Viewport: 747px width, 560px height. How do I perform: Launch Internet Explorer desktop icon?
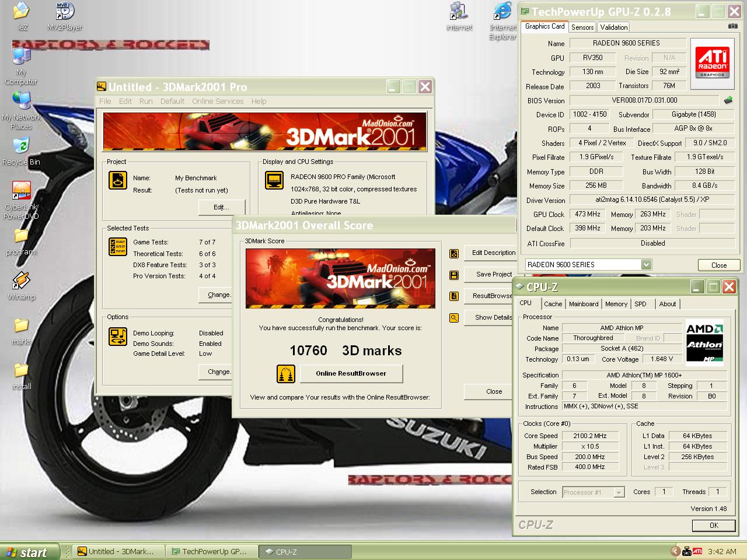(x=502, y=10)
